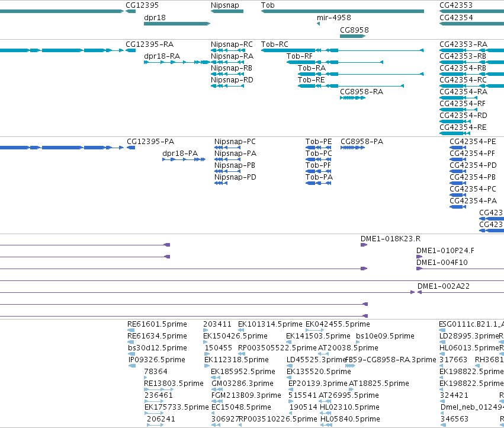Click the RE13803.5prime EST label
The width and height of the screenshot is (504, 428).
(174, 384)
